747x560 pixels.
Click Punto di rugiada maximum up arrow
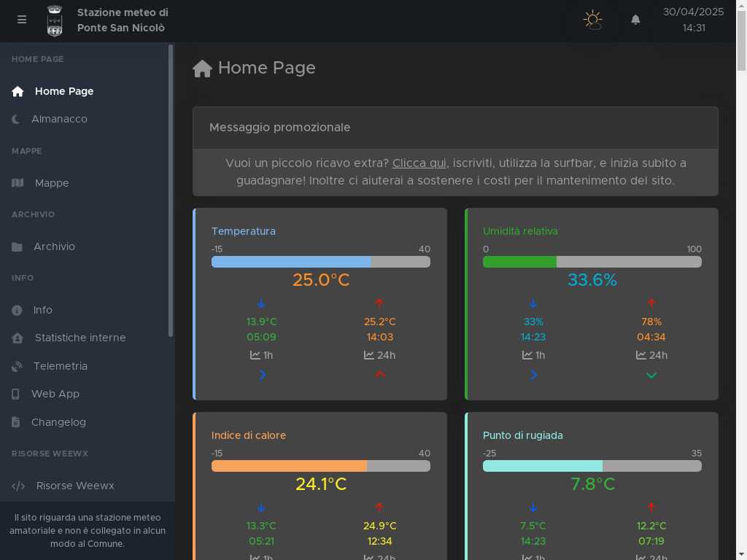coord(651,507)
